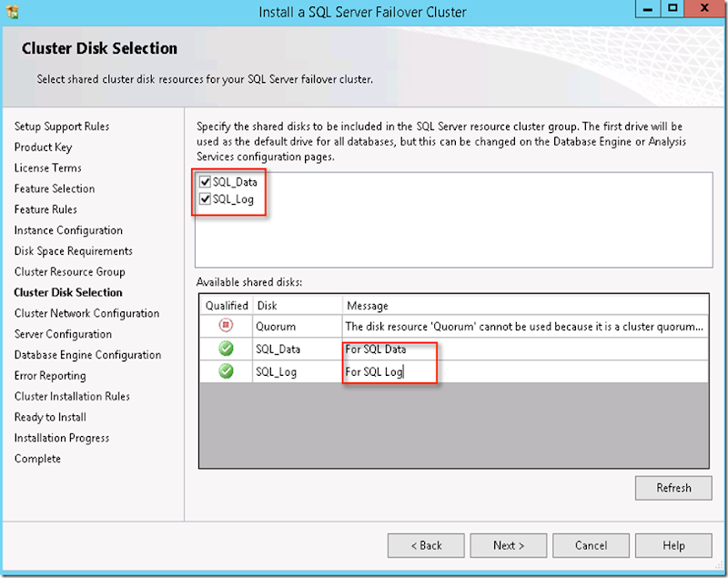The width and height of the screenshot is (728, 578).
Task: Minimize the installer window
Action: click(x=648, y=9)
